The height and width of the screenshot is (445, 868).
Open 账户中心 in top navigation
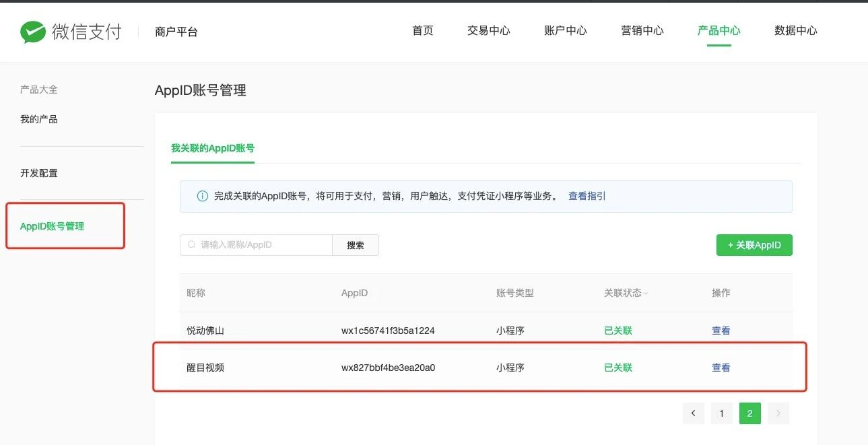566,31
